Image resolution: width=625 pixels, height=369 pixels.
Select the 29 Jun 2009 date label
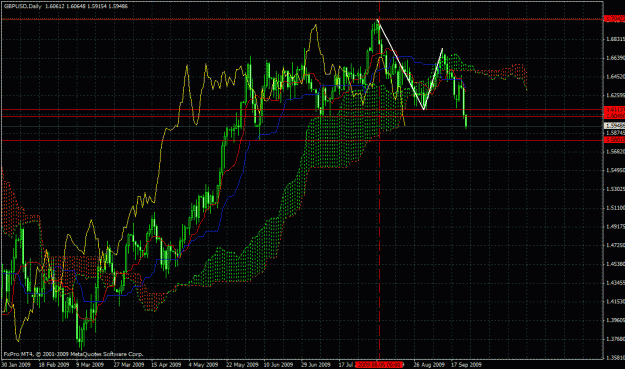tap(316, 364)
